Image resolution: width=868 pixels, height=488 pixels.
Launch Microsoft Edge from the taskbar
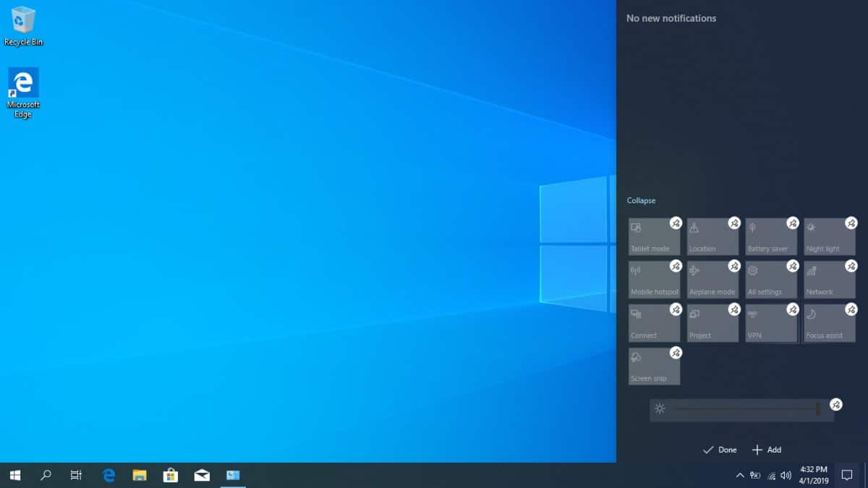click(109, 475)
